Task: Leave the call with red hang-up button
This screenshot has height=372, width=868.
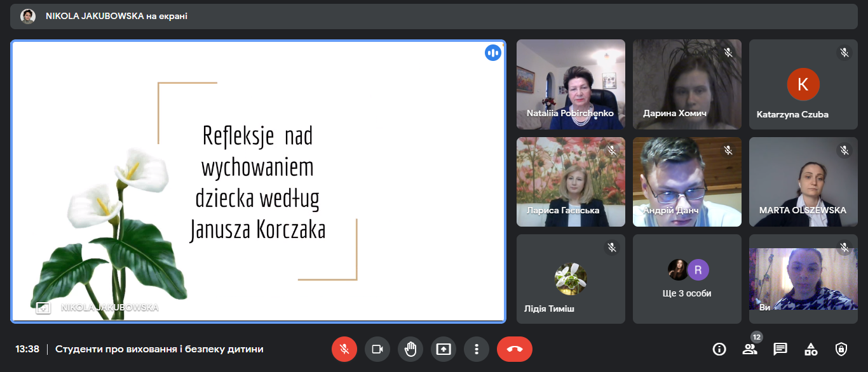Action: coord(514,349)
